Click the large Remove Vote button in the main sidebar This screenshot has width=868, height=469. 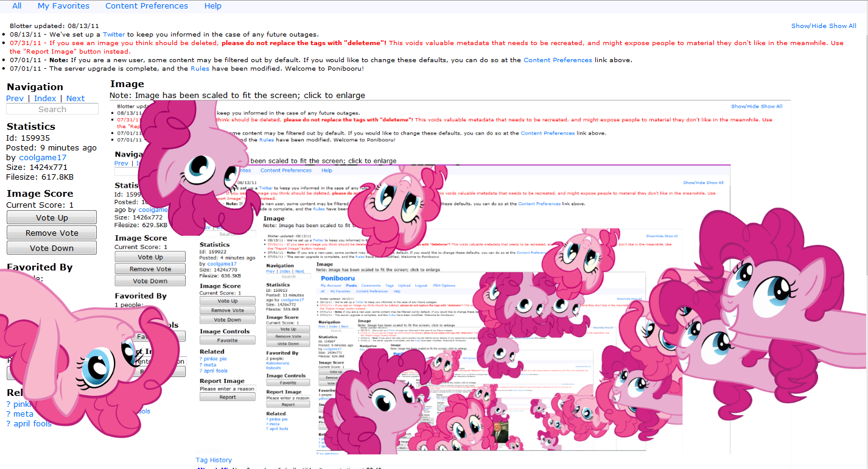(52, 233)
